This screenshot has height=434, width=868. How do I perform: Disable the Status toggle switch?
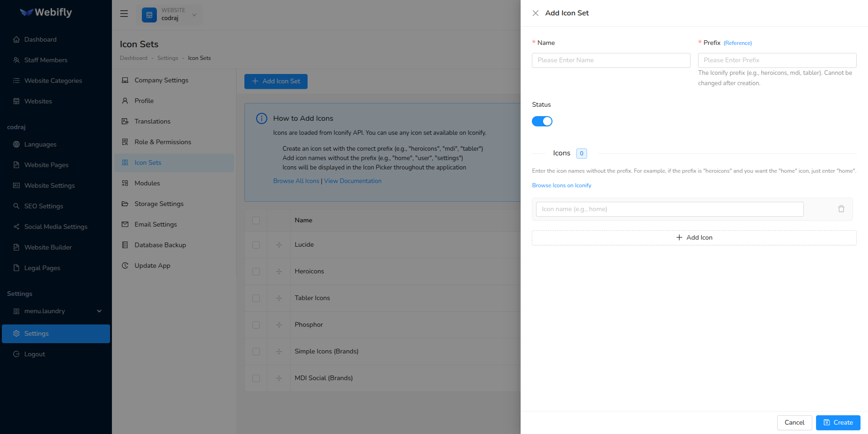[542, 121]
